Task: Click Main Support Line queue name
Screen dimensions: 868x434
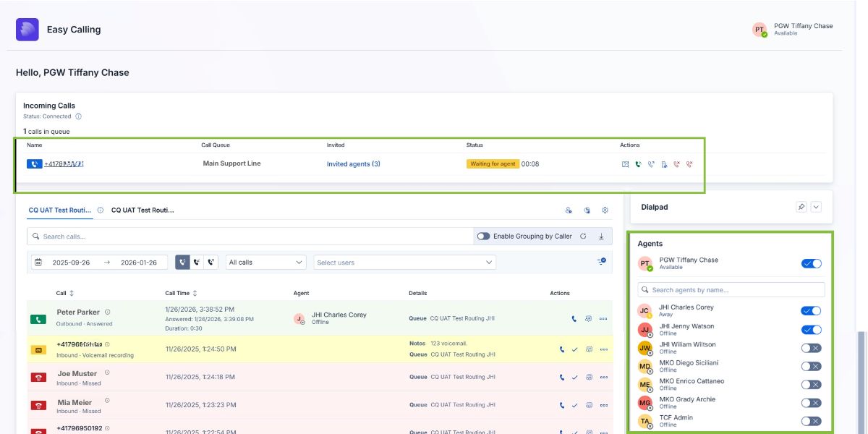Action: coord(232,163)
